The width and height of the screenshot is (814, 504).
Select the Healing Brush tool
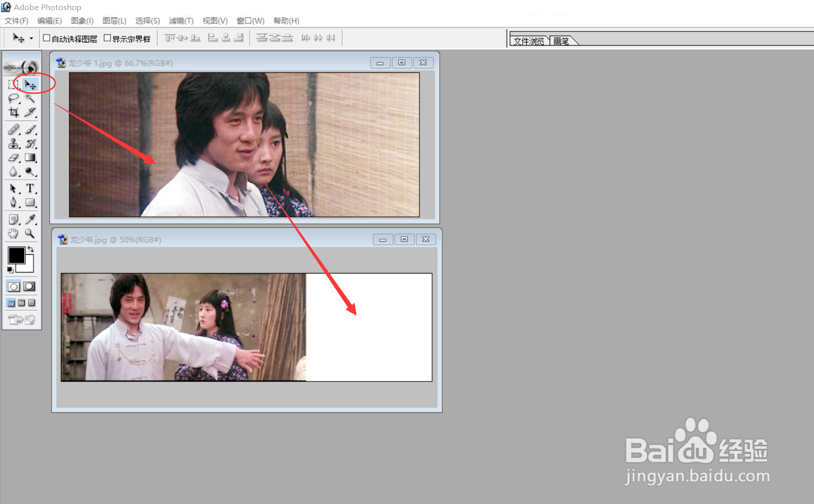click(14, 130)
